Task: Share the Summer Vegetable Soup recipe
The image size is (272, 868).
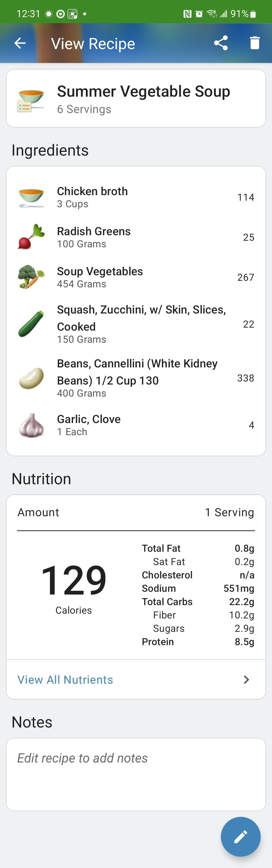Action: pos(221,43)
